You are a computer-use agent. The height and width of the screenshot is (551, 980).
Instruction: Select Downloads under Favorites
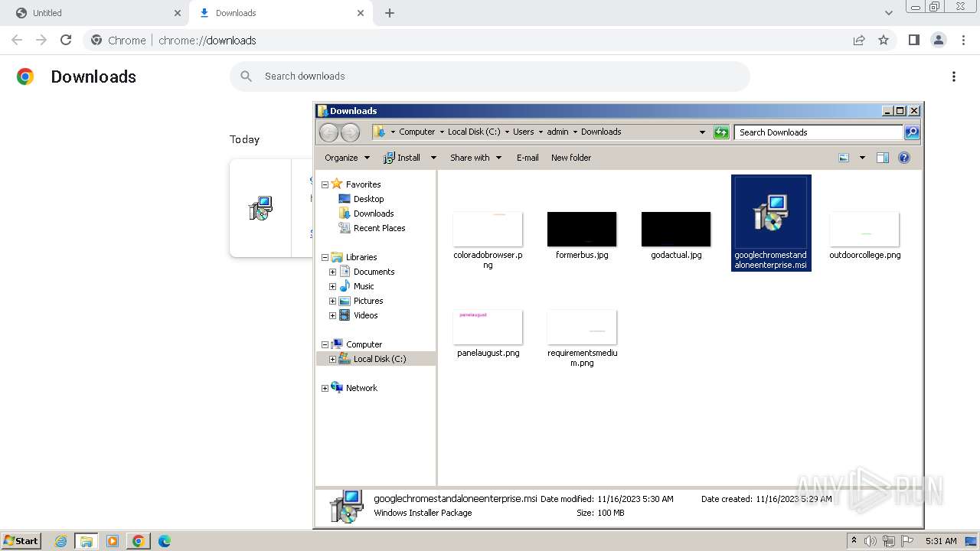tap(374, 214)
